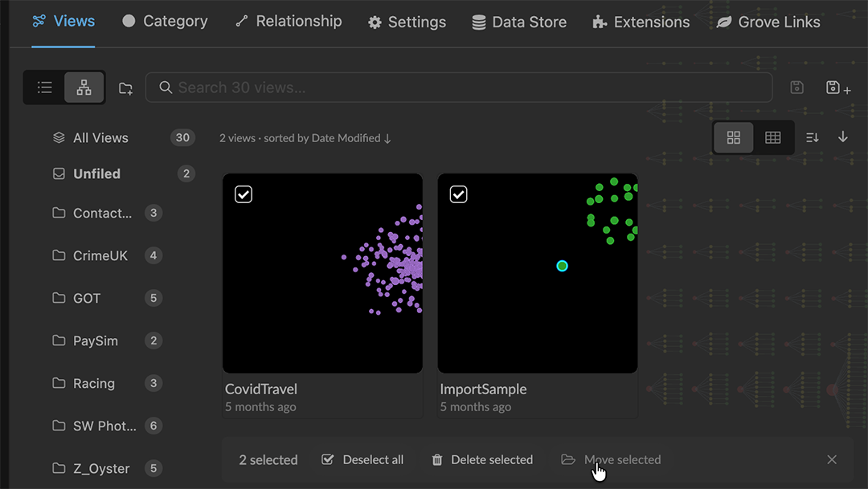Open the Contact... folder

pos(107,213)
